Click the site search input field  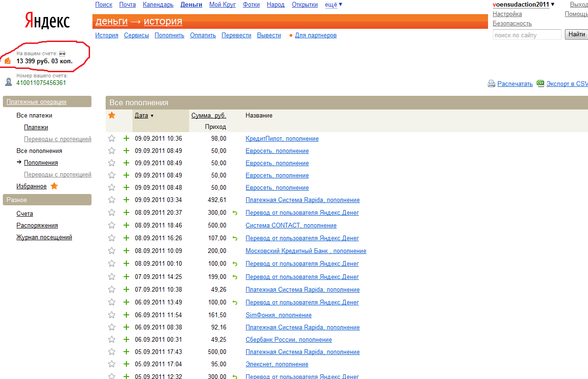[527, 35]
